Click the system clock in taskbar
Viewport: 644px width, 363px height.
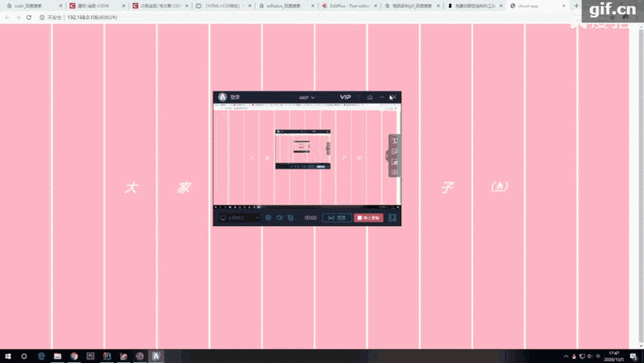tap(614, 355)
